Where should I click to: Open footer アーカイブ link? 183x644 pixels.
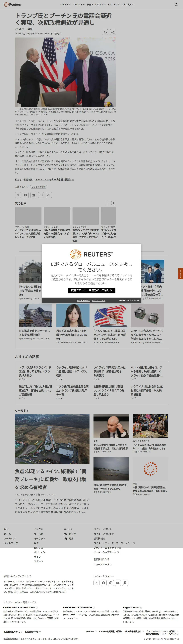click(x=10, y=539)
